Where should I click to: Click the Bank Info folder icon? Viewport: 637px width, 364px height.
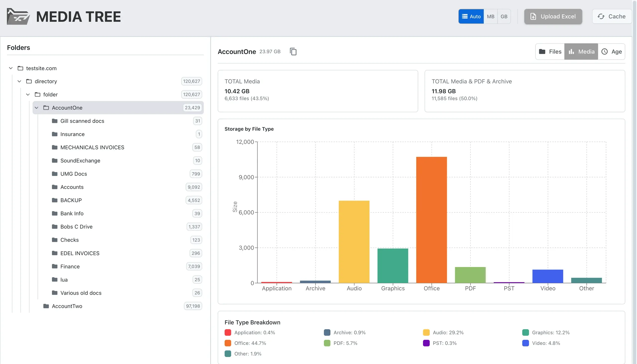(x=54, y=214)
